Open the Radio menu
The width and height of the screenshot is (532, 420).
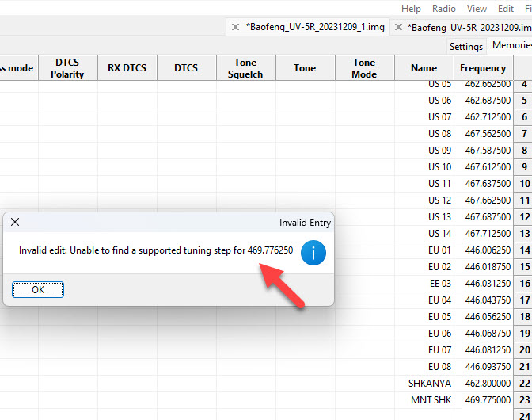pyautogui.click(x=443, y=9)
